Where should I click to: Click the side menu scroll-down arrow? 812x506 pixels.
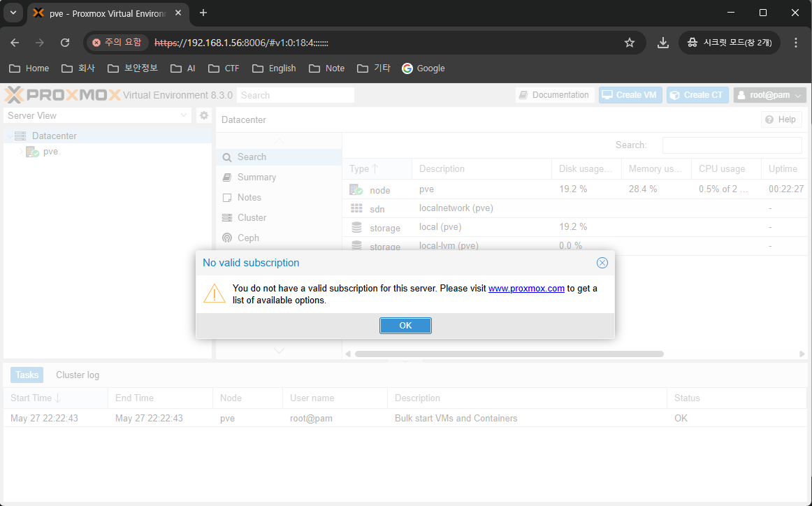(x=279, y=351)
